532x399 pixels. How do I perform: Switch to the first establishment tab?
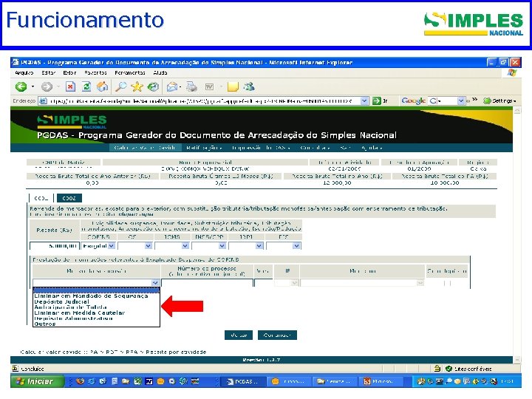coord(41,198)
